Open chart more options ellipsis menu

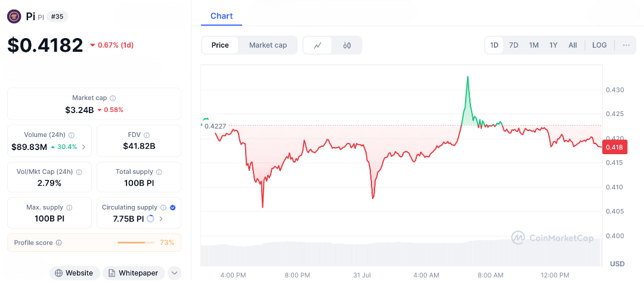(x=626, y=45)
